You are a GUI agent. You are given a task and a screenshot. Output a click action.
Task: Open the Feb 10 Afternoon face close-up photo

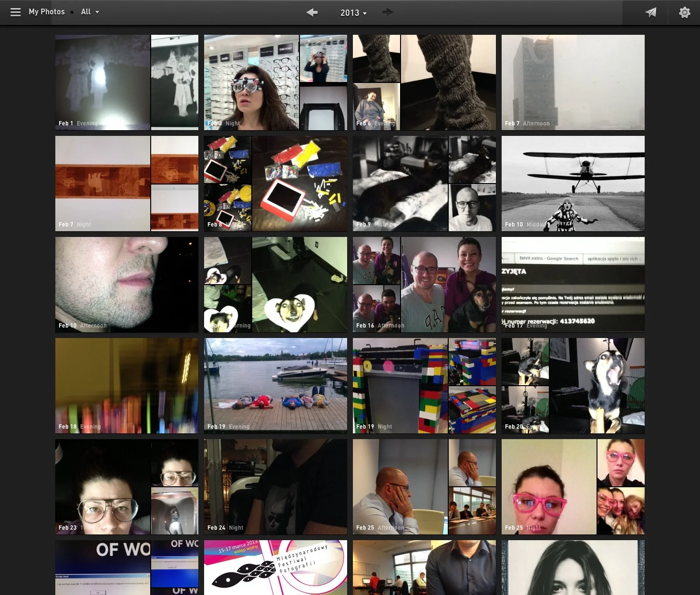coord(127,285)
